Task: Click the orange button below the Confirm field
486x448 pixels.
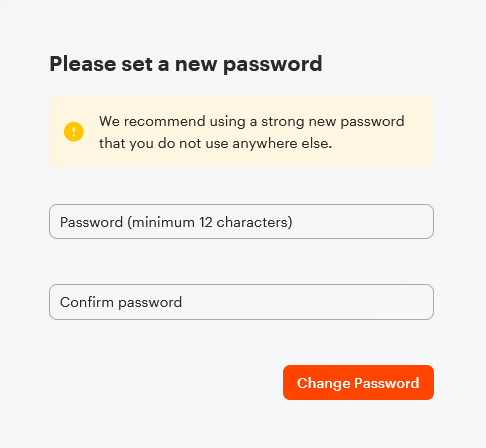Action: 358,383
